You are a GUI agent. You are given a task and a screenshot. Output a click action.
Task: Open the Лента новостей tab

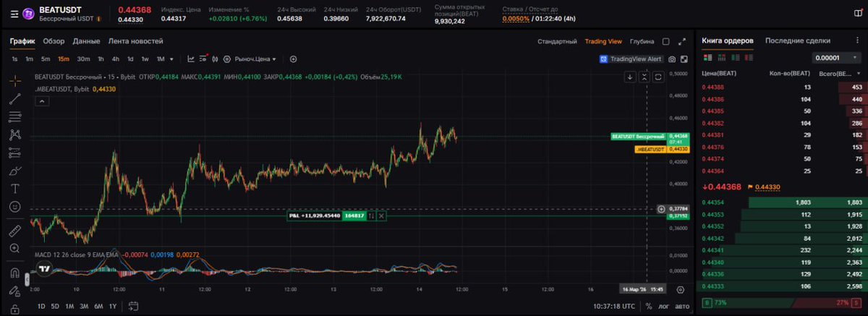(135, 41)
